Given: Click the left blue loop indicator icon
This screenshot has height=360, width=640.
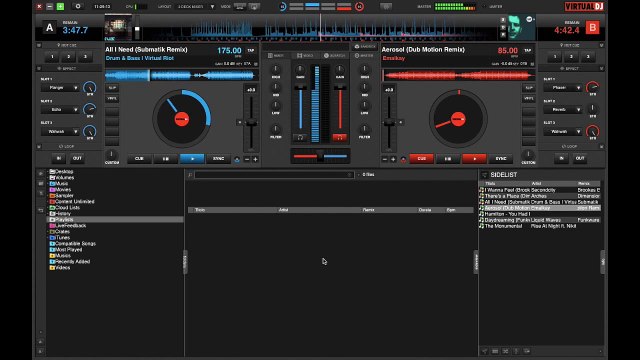Looking at the screenshot, I should coord(282,7).
